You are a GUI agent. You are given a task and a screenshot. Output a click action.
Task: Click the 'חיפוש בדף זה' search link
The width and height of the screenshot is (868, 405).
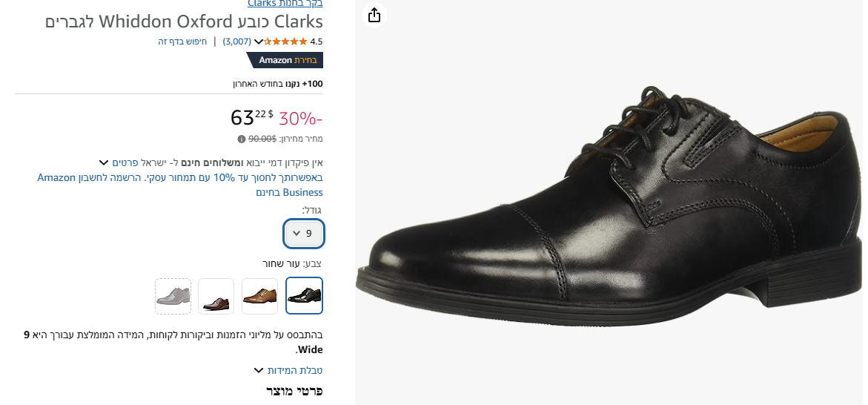pos(182,42)
